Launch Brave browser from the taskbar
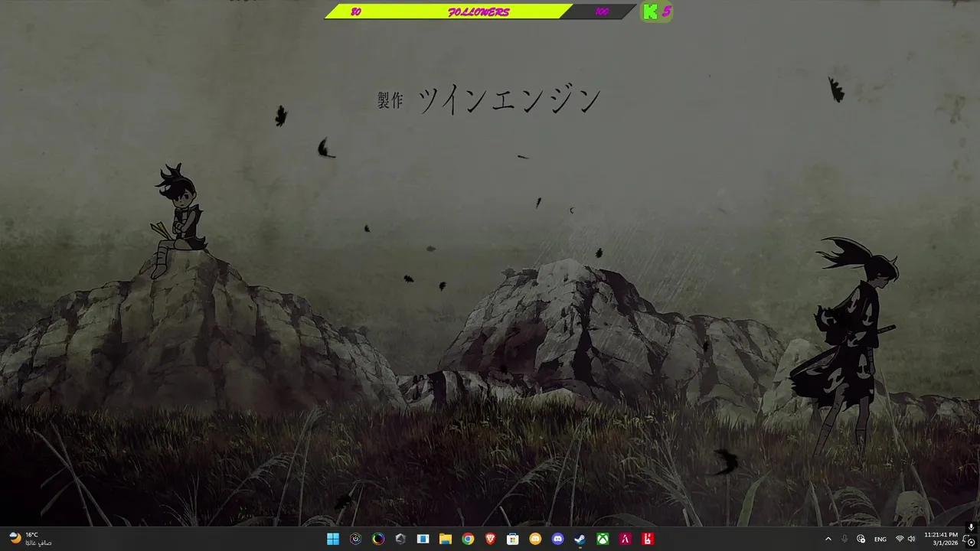The height and width of the screenshot is (551, 980). point(490,539)
